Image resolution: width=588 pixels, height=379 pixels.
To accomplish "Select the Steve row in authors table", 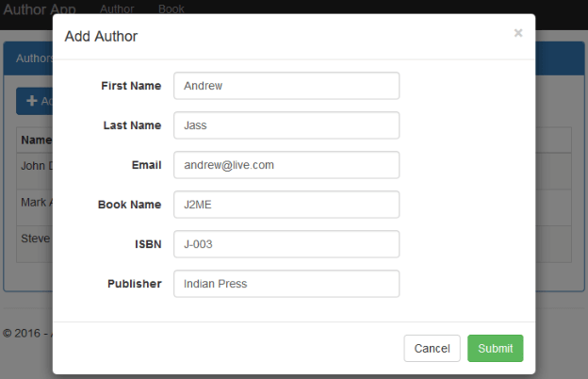I will (36, 239).
